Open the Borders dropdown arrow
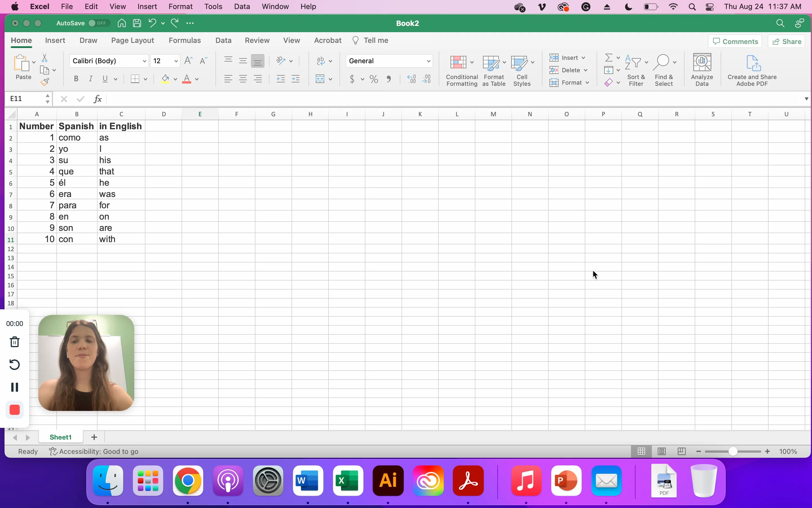The height and width of the screenshot is (508, 812). tap(145, 79)
